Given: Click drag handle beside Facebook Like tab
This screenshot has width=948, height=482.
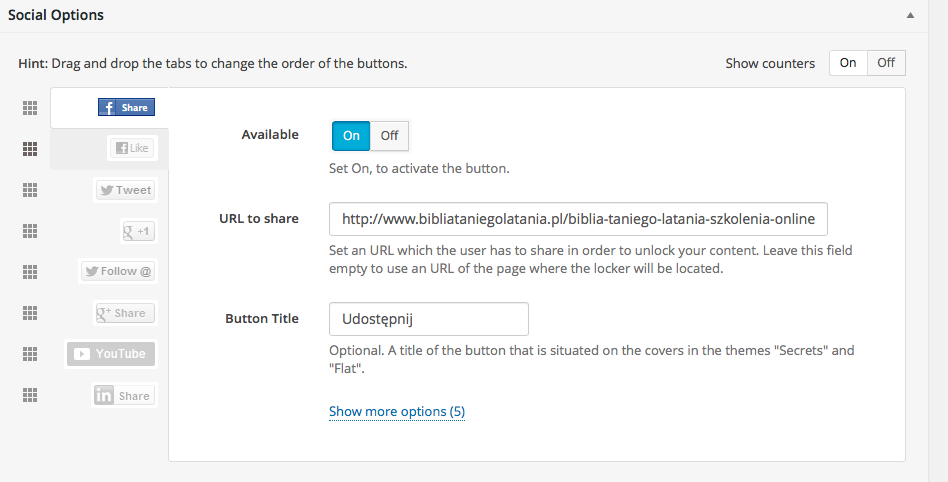Looking at the screenshot, I should point(30,149).
